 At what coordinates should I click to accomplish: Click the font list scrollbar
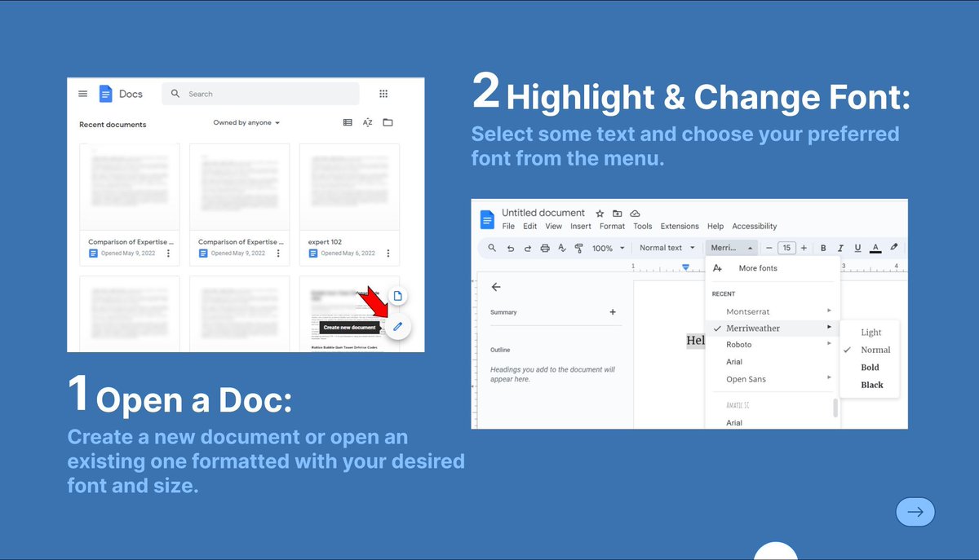click(x=835, y=408)
